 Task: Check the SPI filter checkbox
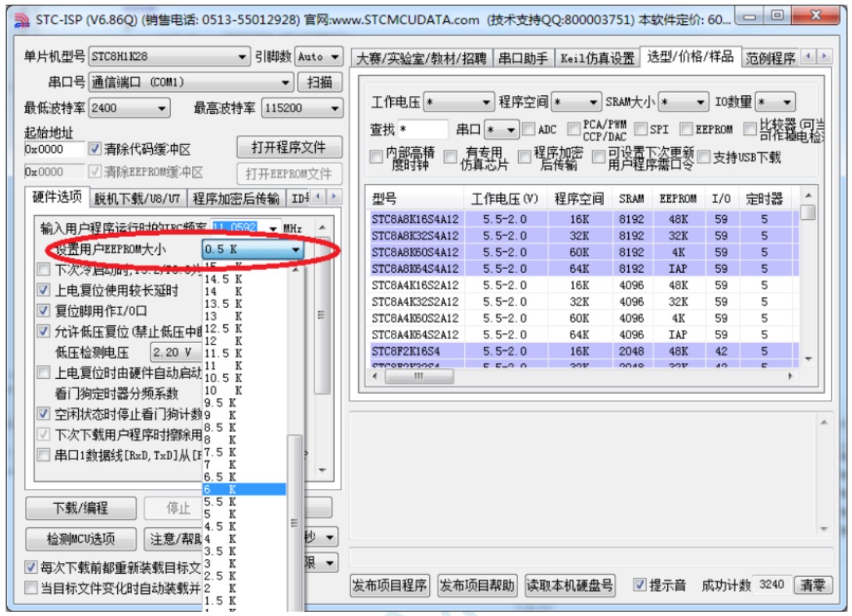(641, 129)
